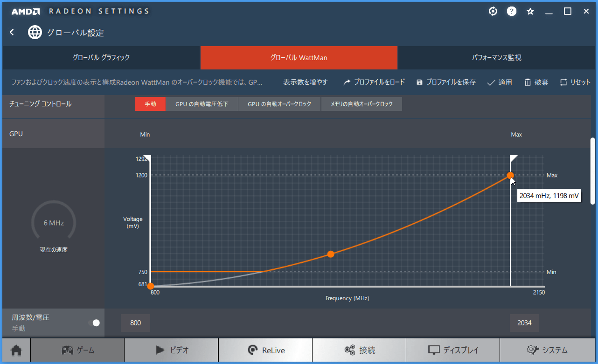Click the 750 voltage axis value
The height and width of the screenshot is (364, 598).
coord(143,272)
